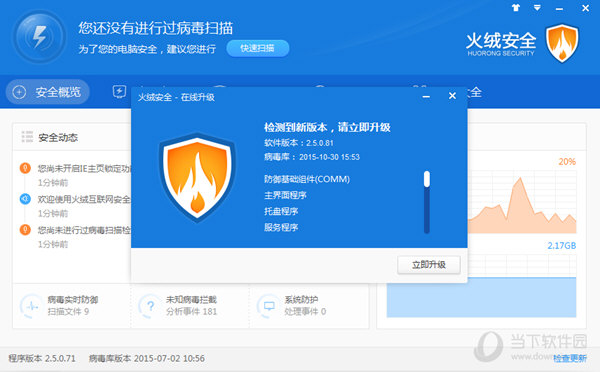Click 病毒库：2015-10-30 15:53 in dialog

(312, 157)
